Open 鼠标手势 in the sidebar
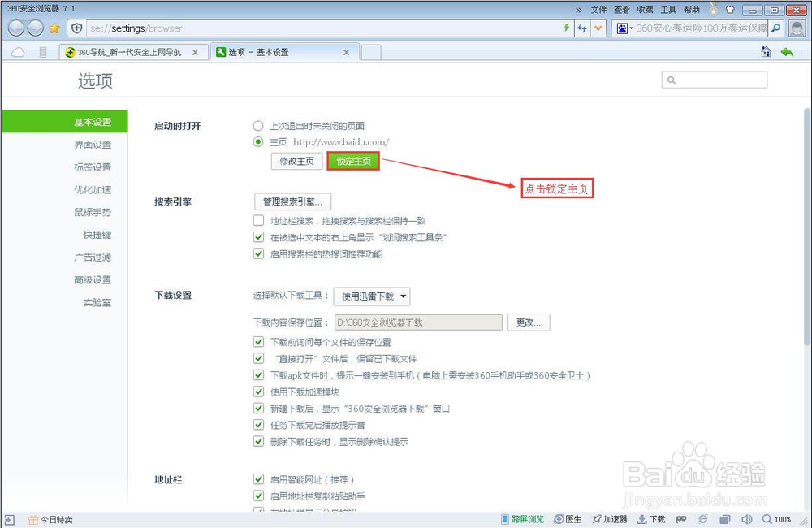Viewport: 812px width, 528px height. pyautogui.click(x=93, y=213)
